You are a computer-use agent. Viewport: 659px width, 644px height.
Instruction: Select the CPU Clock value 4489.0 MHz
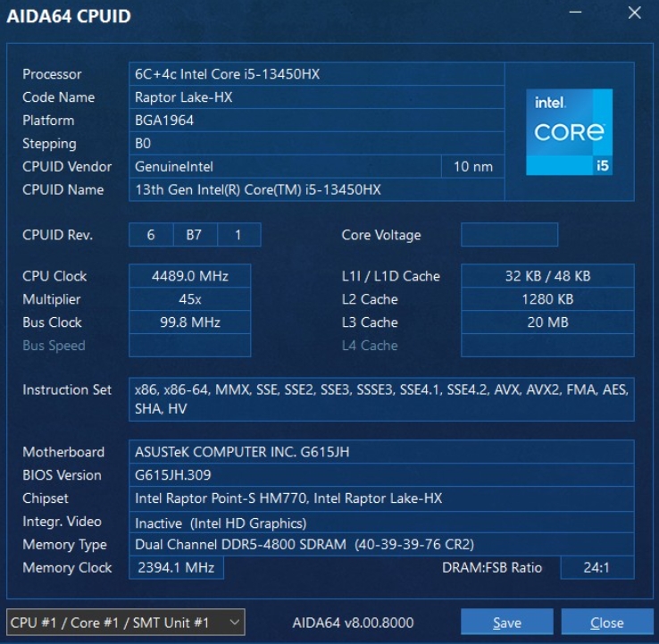pos(189,276)
